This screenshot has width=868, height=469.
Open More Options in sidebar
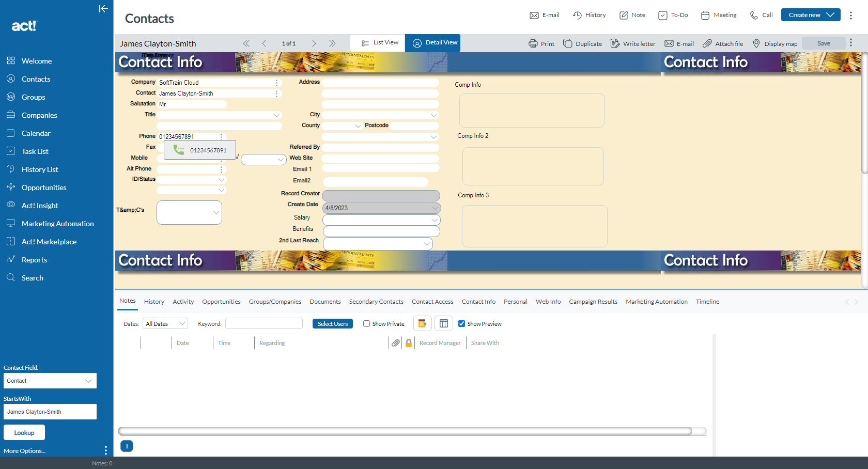24,451
